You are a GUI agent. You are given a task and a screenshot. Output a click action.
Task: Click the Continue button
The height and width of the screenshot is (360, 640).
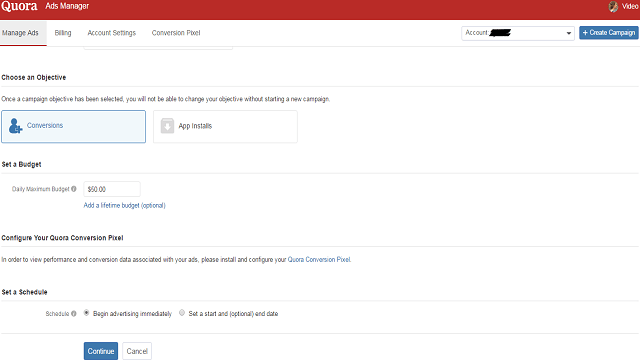coord(101,351)
